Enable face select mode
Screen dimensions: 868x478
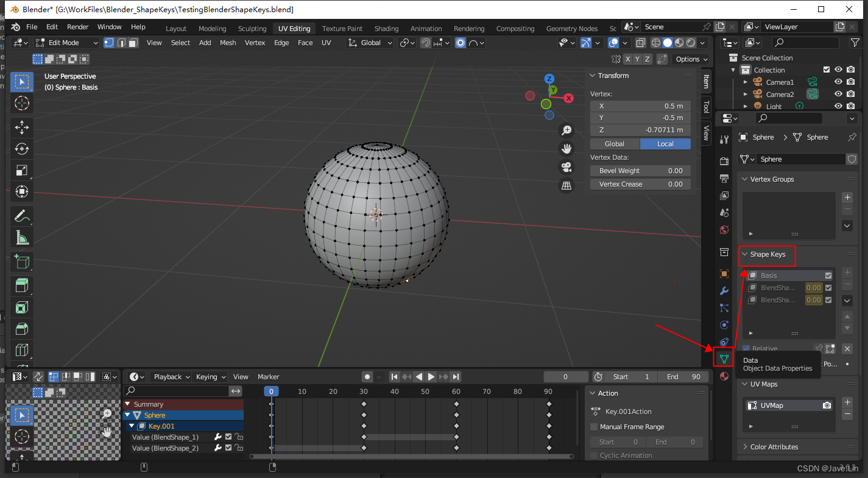click(x=133, y=43)
